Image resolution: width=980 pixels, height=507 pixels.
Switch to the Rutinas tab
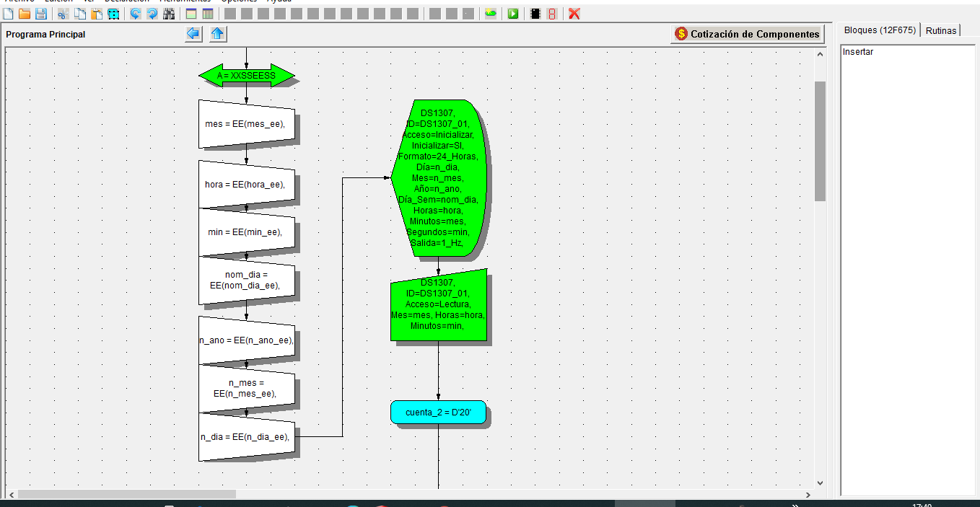941,31
